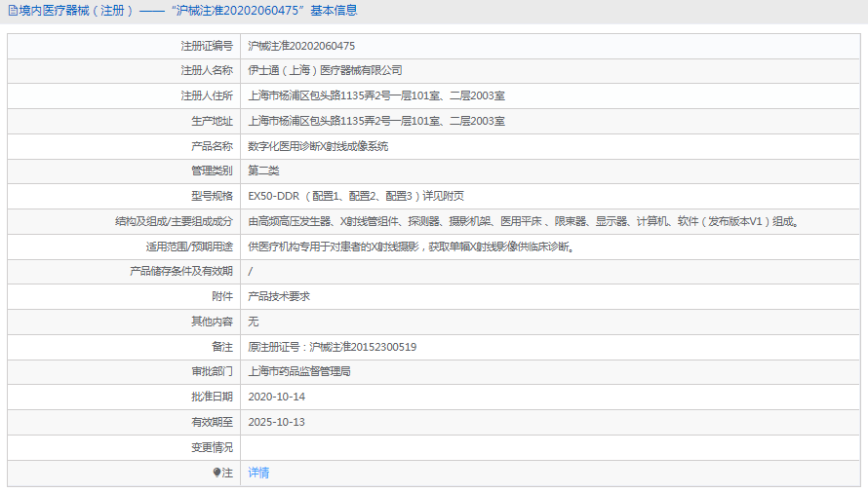Select the expiry date 2025-10-13
This screenshot has width=868, height=493.
pos(276,422)
